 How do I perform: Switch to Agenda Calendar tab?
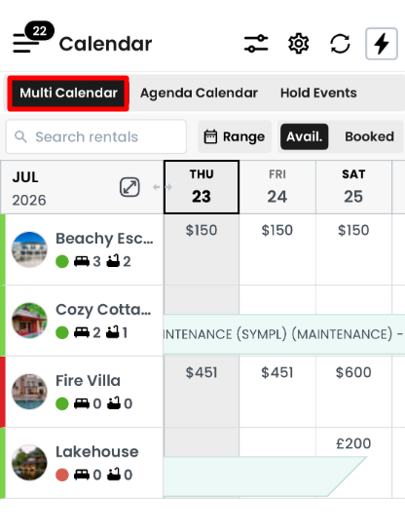coord(199,93)
